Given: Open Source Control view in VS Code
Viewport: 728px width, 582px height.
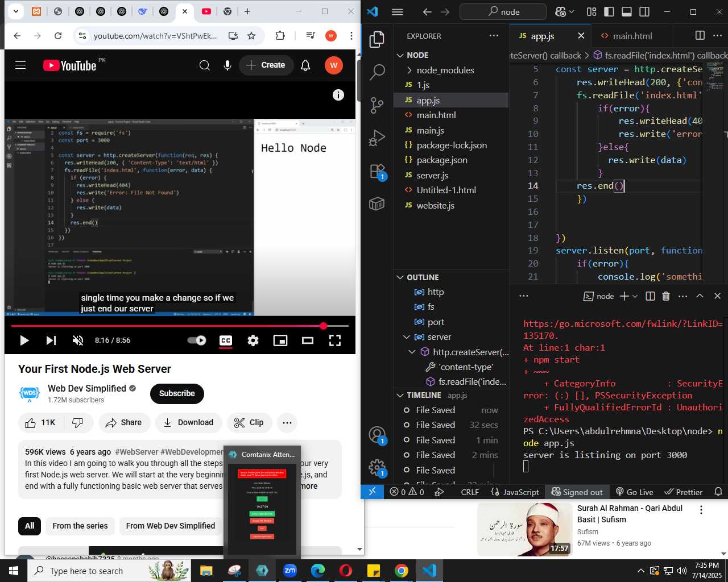Looking at the screenshot, I should click(x=377, y=105).
